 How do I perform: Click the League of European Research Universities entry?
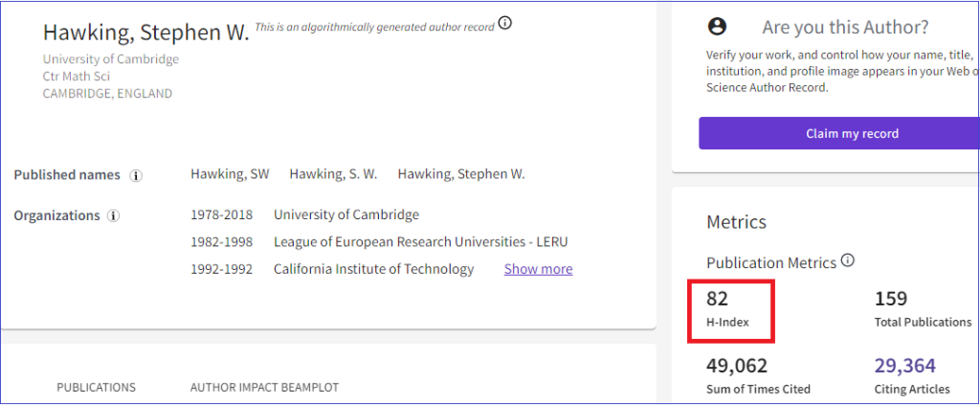[421, 242]
